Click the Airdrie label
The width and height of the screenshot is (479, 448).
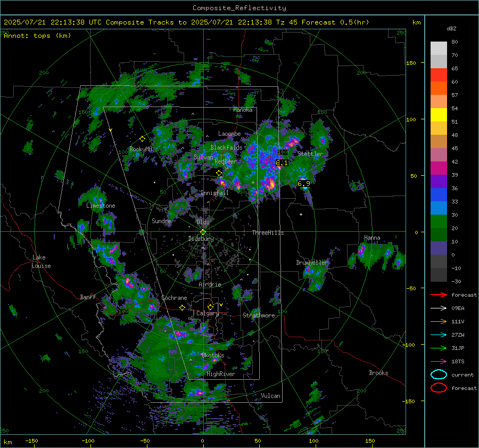pyautogui.click(x=210, y=284)
